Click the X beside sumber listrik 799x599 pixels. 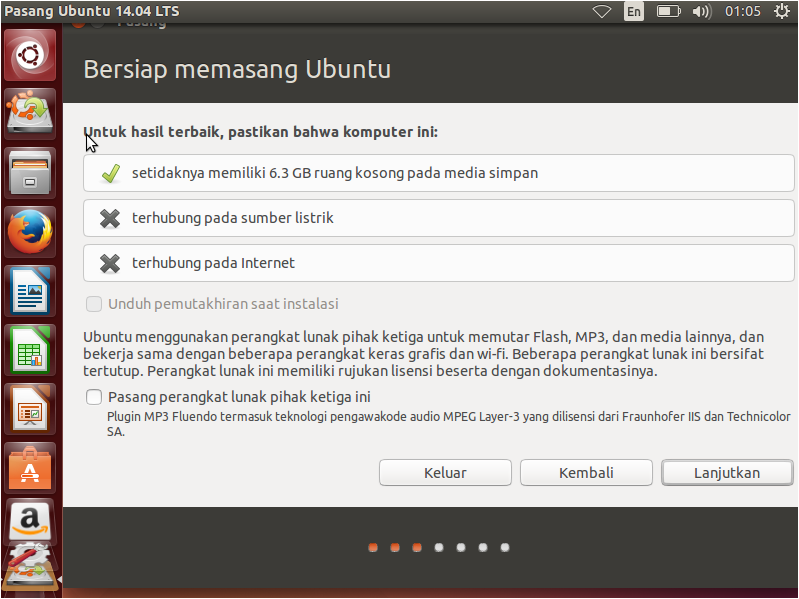(x=110, y=218)
